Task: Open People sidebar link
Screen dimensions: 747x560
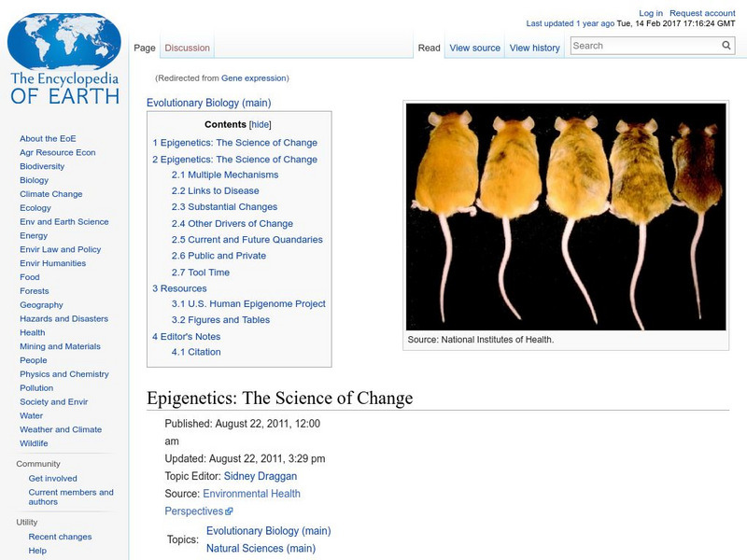Action: coord(34,360)
